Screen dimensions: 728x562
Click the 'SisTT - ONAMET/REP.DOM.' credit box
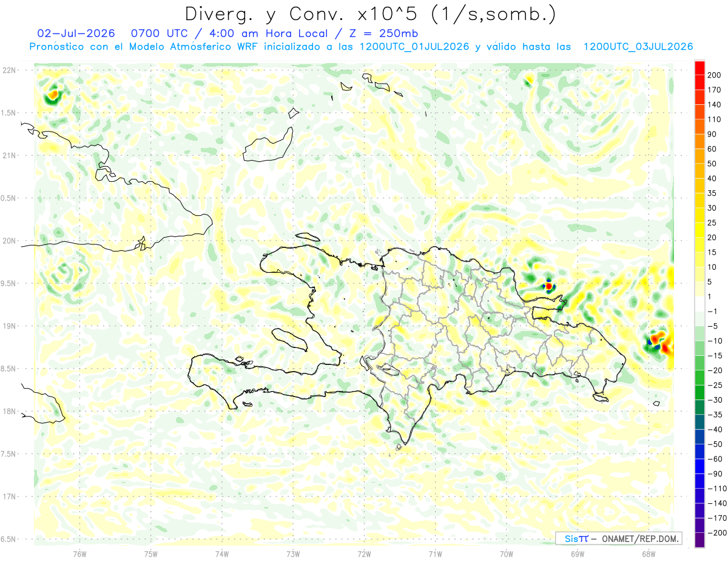click(618, 538)
